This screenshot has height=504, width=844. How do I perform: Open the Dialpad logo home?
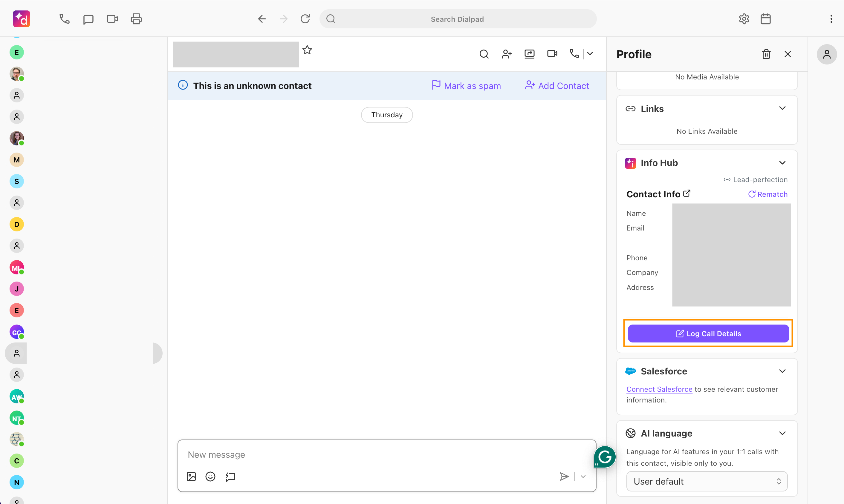22,19
